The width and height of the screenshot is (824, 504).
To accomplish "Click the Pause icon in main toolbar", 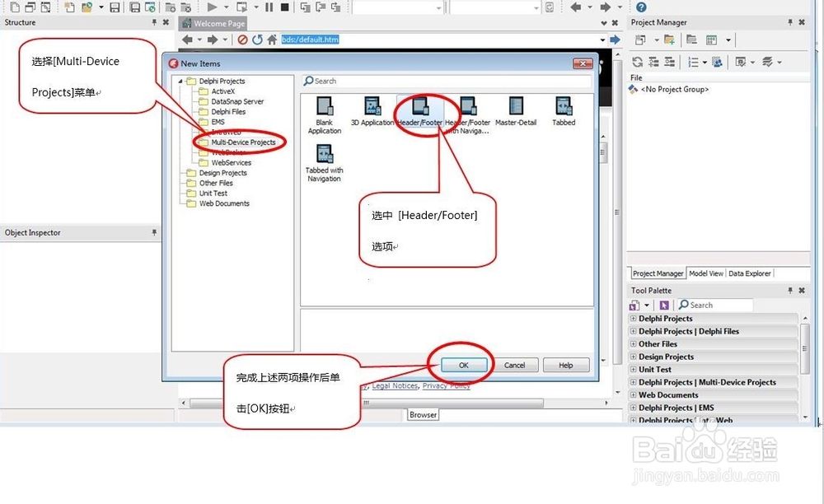I will coord(269,7).
